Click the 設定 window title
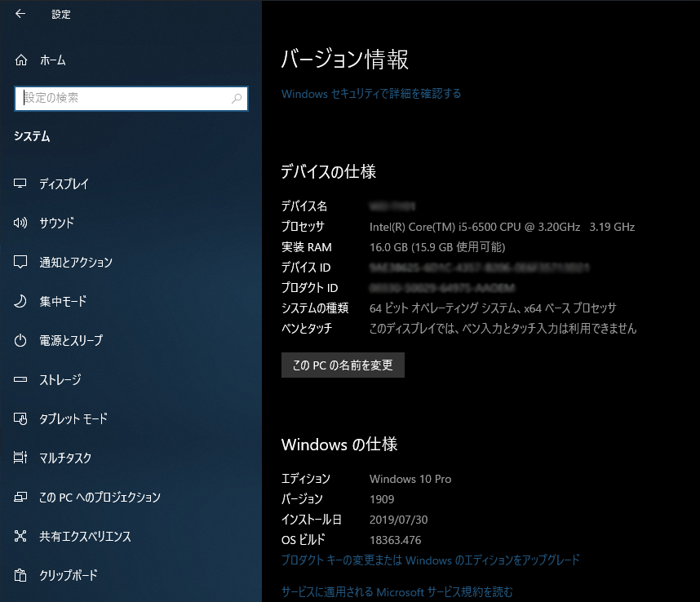Image resolution: width=700 pixels, height=602 pixels. point(61,15)
